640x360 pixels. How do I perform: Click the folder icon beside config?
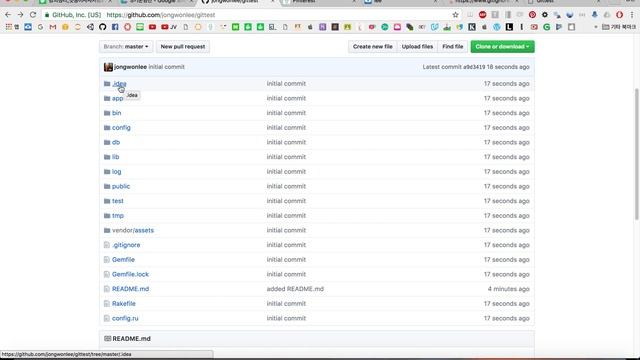point(107,128)
